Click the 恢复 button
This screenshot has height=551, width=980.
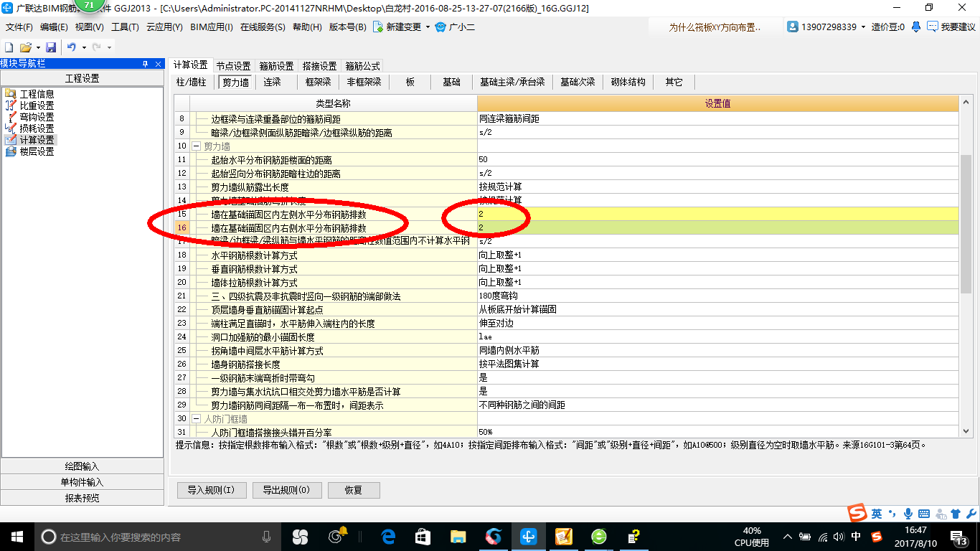[x=354, y=491]
